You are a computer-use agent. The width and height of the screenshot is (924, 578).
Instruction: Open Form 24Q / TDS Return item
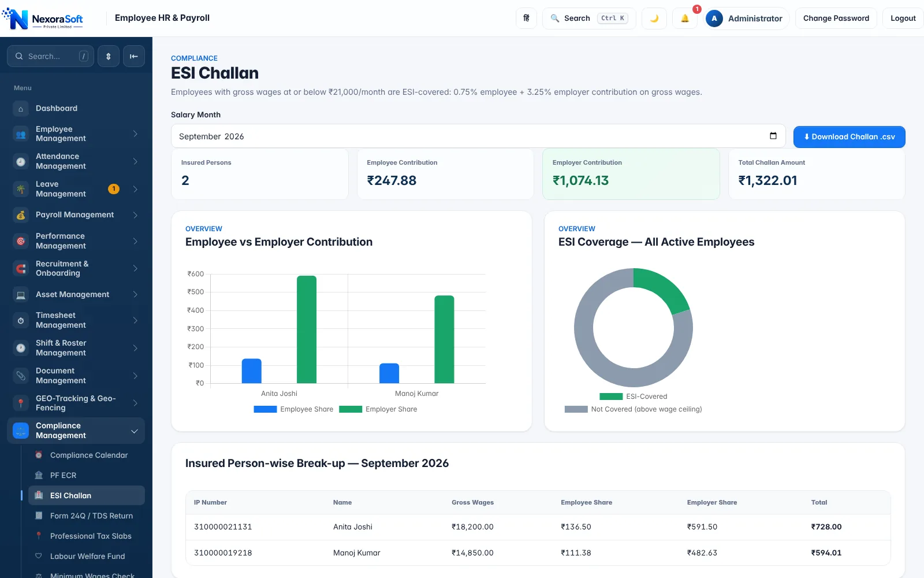[x=87, y=516]
